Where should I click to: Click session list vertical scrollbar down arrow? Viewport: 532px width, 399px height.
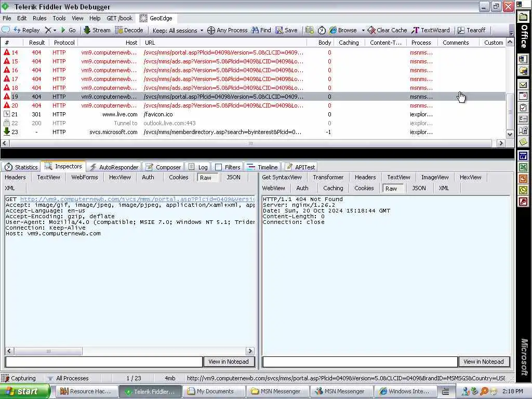pyautogui.click(x=510, y=135)
